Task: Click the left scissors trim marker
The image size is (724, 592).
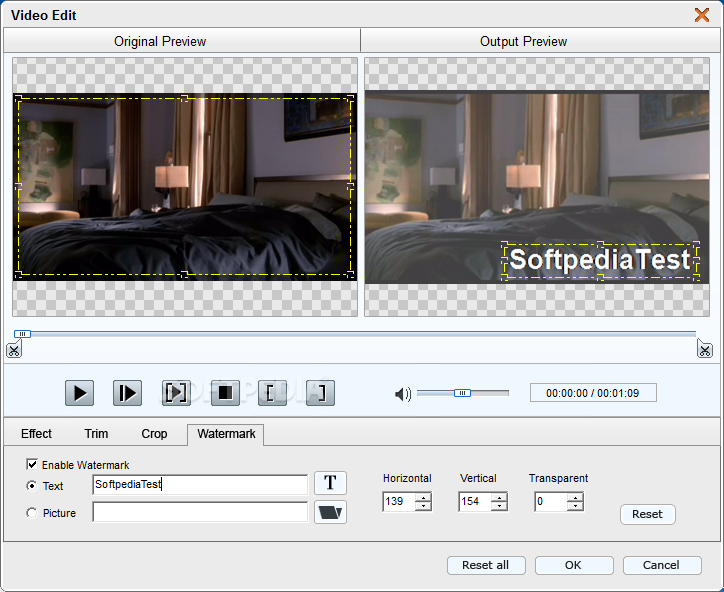Action: tap(14, 350)
